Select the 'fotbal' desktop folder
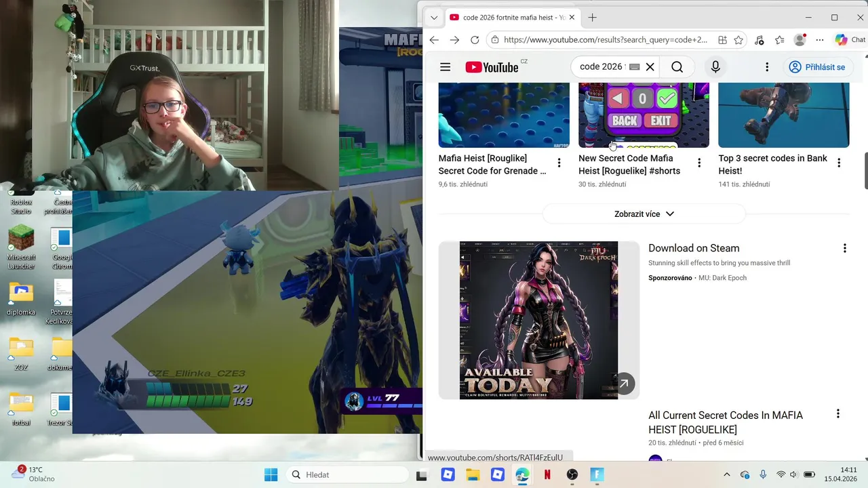Image resolution: width=868 pixels, height=488 pixels. 21,409
